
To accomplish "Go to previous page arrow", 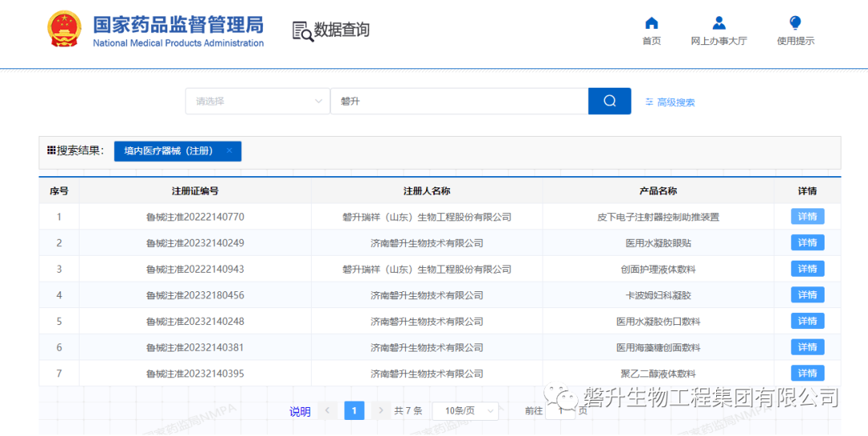I will (x=327, y=410).
